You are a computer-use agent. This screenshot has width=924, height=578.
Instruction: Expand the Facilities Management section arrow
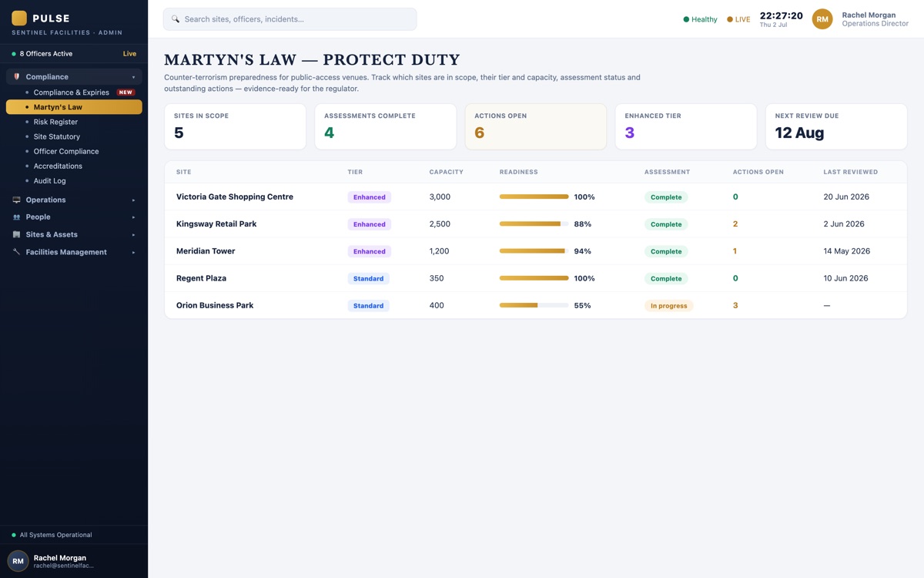(x=133, y=252)
